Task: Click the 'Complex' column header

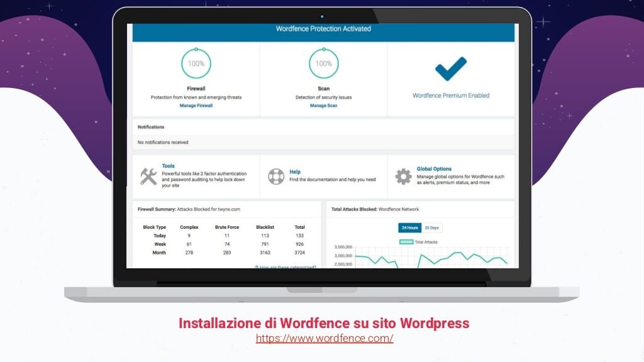Action: [x=189, y=227]
